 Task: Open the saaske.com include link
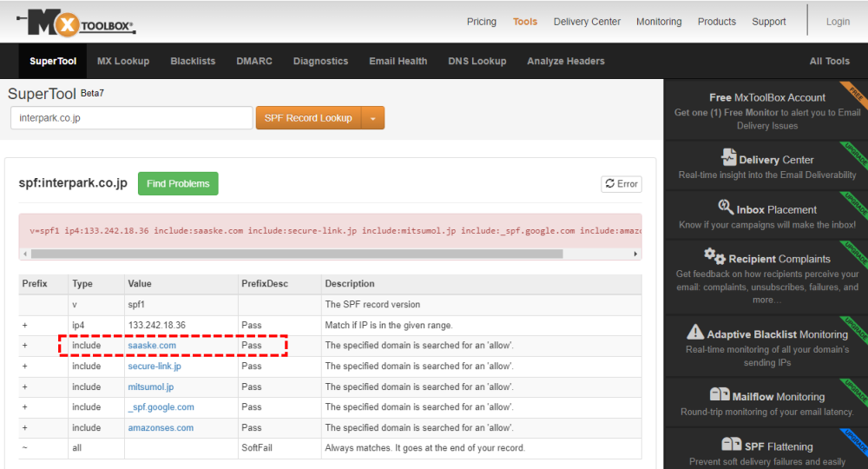click(152, 346)
